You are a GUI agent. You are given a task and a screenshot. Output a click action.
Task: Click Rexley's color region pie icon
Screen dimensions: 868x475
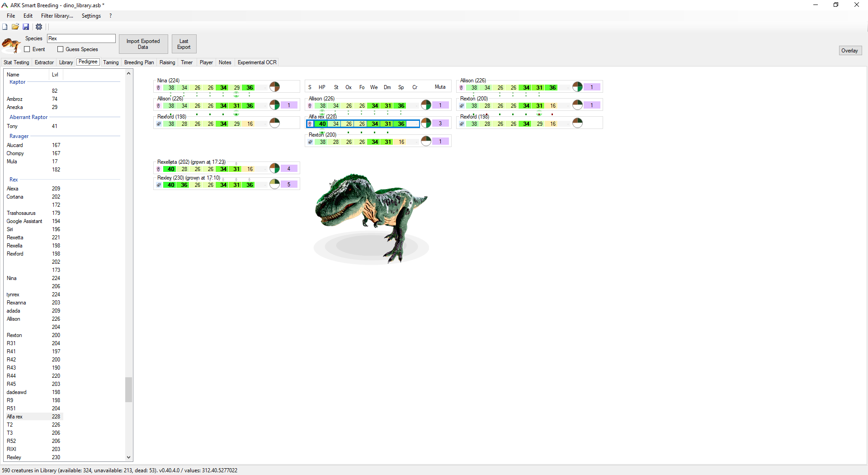[x=274, y=184]
